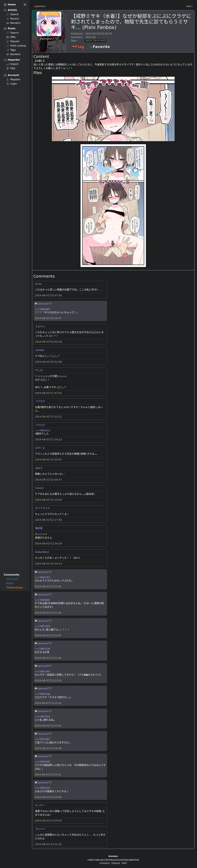Click reply reference >>7881365
The image size is (197, 868).
point(42,626)
